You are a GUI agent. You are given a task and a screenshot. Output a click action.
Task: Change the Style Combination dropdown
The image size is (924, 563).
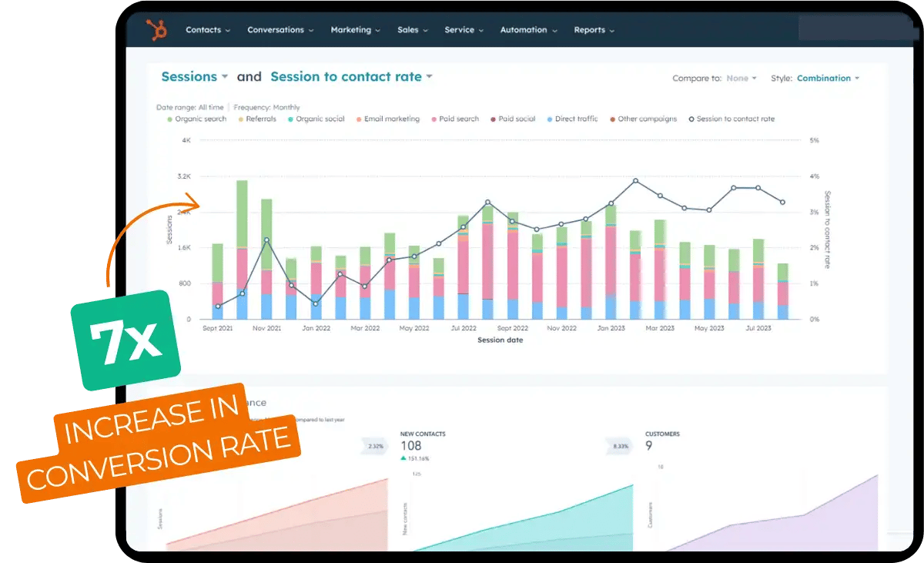(x=828, y=79)
